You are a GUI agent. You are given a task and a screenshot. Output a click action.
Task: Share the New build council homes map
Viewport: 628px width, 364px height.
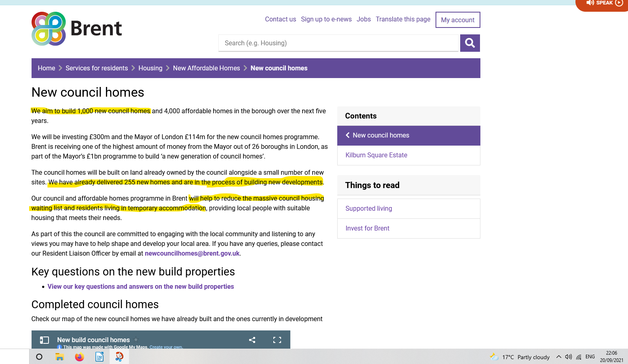tap(252, 340)
